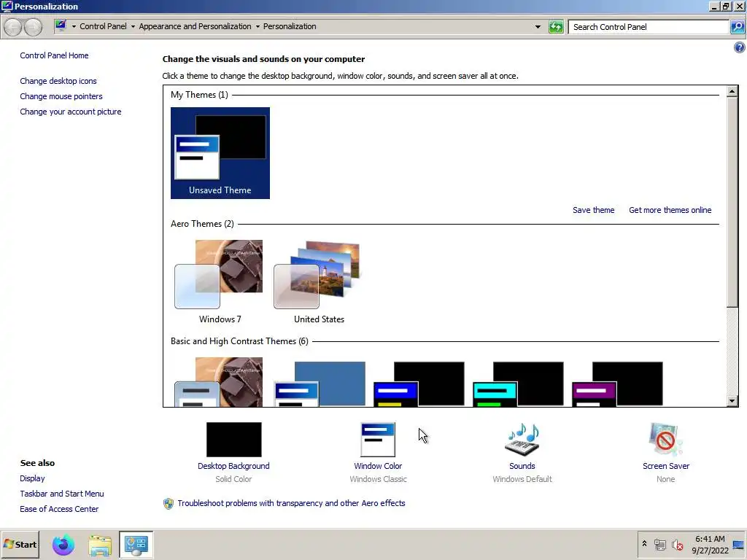Open Windows Explorer from the taskbar
The width and height of the screenshot is (747, 560).
click(100, 545)
